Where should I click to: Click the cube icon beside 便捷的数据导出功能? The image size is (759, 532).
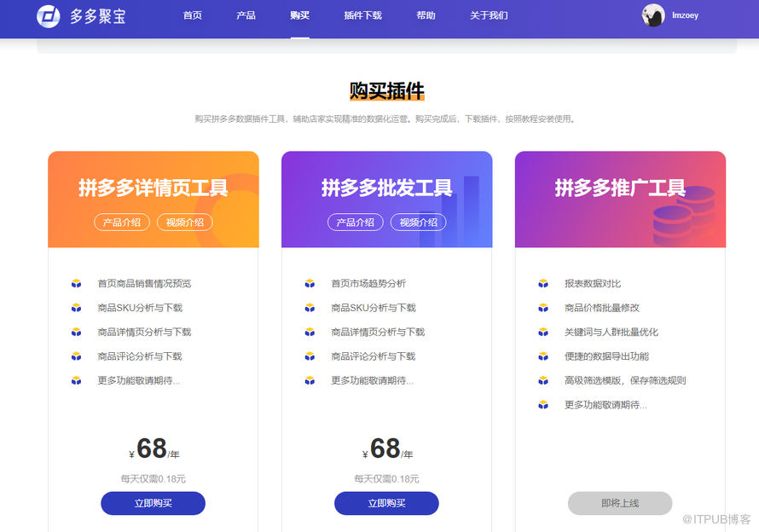[x=543, y=356]
